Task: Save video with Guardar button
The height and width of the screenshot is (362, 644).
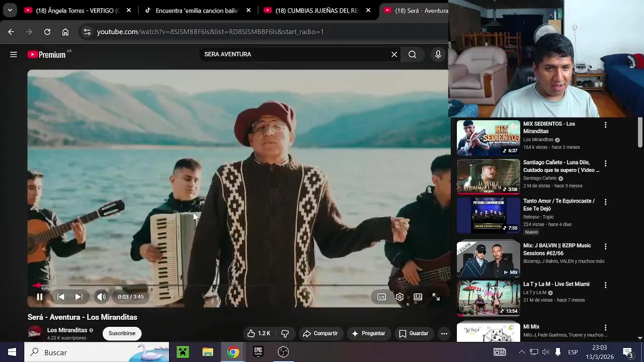Action: tap(414, 333)
